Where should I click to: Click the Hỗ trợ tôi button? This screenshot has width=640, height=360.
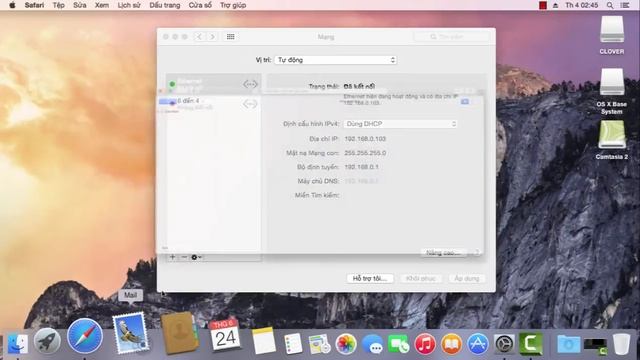click(370, 278)
